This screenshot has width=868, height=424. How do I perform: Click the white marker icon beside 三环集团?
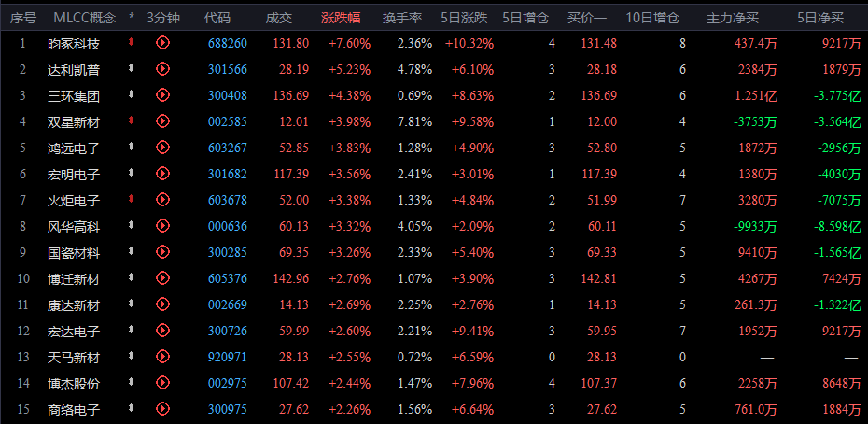132,93
